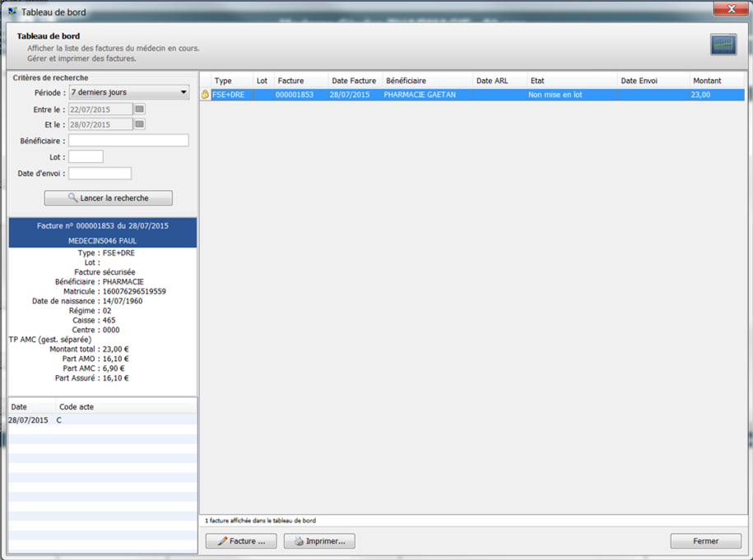Click Lancer la recherche button
The width and height of the screenshot is (753, 560).
point(109,197)
